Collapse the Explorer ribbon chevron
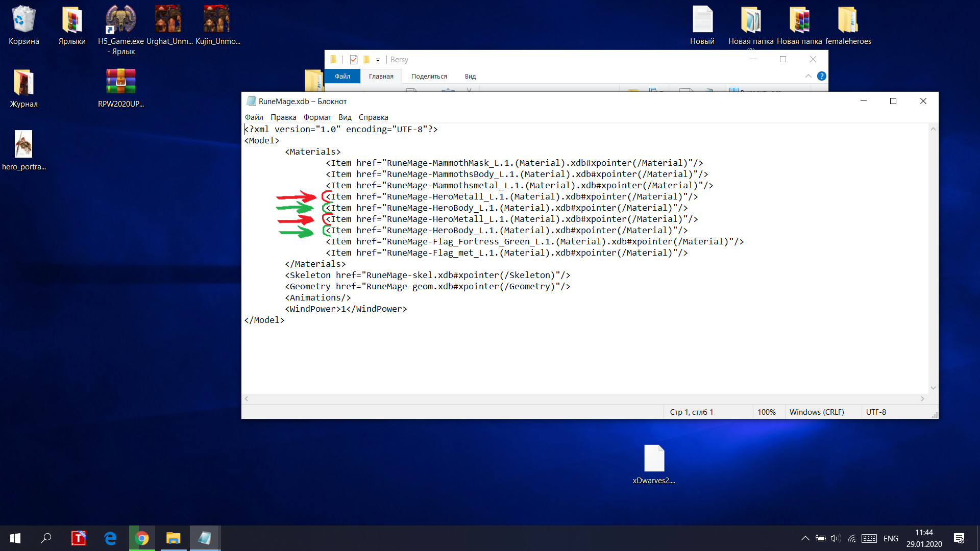980x551 pixels. [808, 76]
